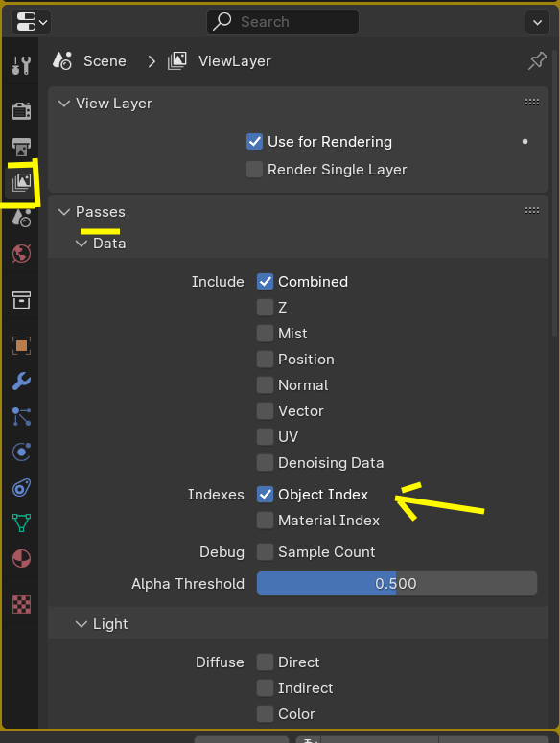This screenshot has width=560, height=743.
Task: Click the Scene breadcrumb icon
Action: 62,61
